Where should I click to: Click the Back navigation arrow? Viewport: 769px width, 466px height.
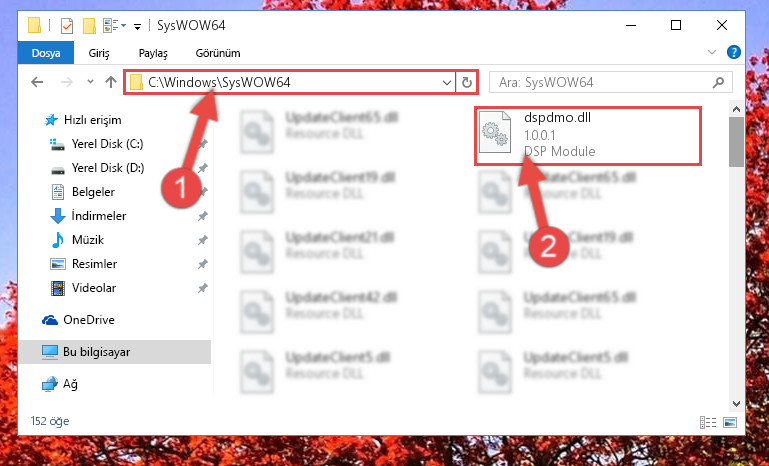[37, 82]
